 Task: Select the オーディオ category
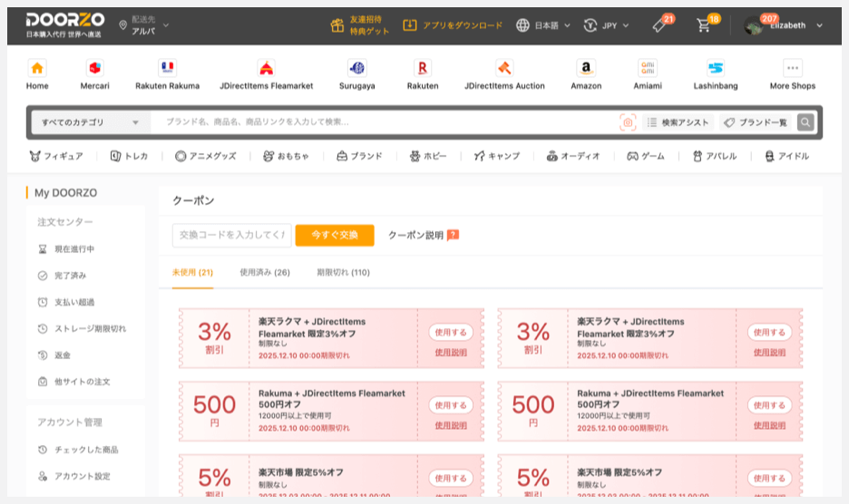pyautogui.click(x=573, y=156)
